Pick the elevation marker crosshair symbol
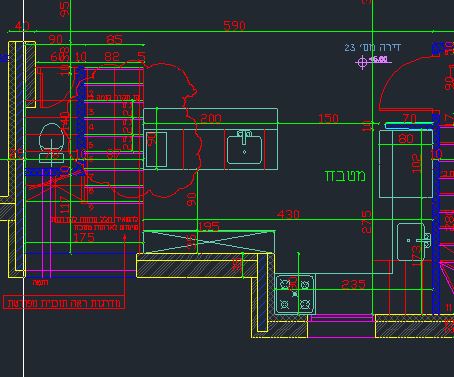Image resolution: width=454 pixels, height=377 pixels. [362, 62]
